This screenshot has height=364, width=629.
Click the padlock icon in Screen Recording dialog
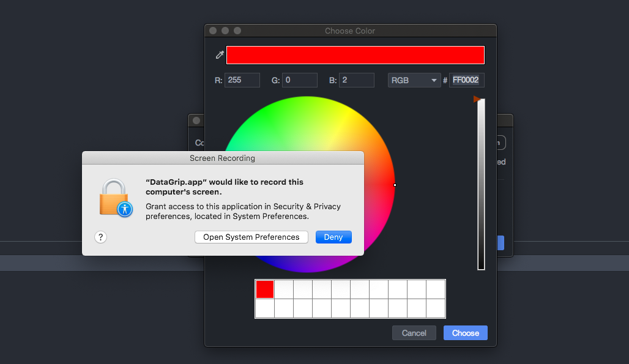point(115,198)
